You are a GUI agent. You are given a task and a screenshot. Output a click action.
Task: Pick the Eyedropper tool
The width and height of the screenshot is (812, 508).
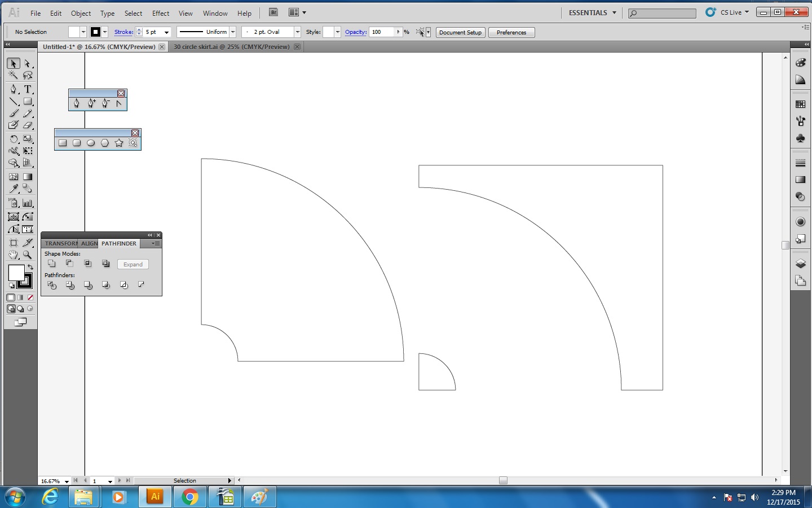[x=14, y=189]
